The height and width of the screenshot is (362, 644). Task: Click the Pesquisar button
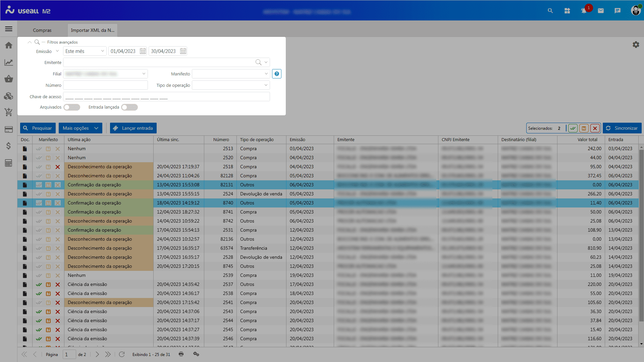[38, 128]
